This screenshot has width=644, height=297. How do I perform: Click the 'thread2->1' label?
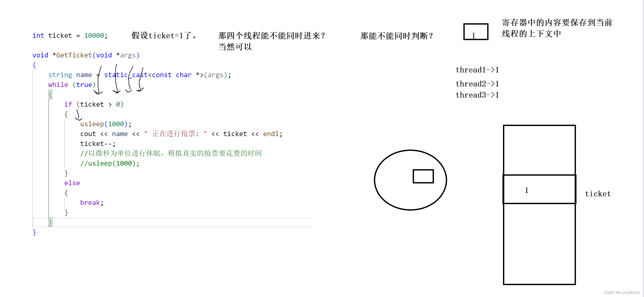tap(477, 84)
